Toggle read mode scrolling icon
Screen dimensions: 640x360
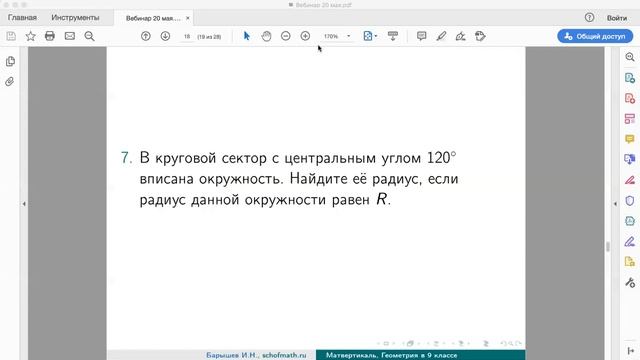pos(393,36)
